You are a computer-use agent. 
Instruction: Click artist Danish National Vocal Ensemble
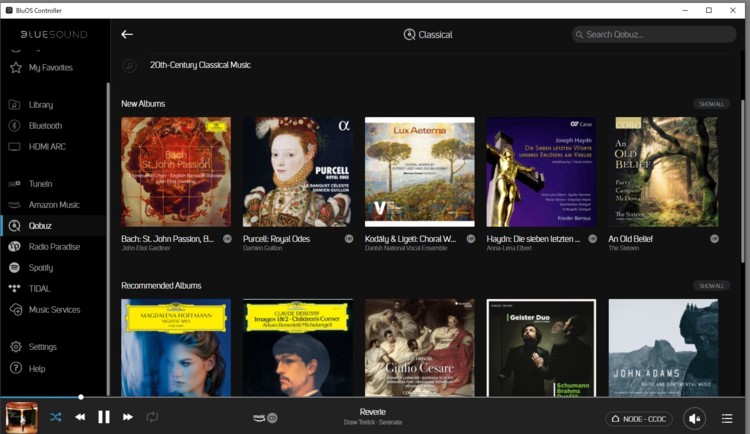(x=406, y=248)
